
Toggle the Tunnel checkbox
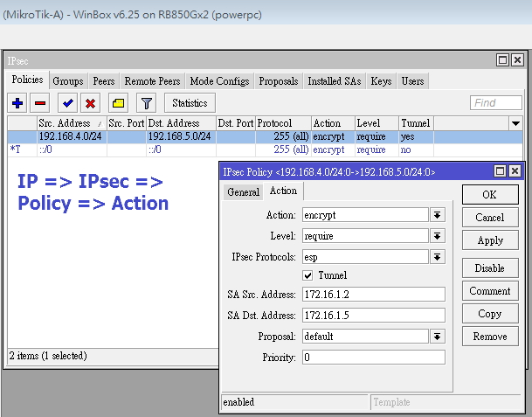pos(307,275)
